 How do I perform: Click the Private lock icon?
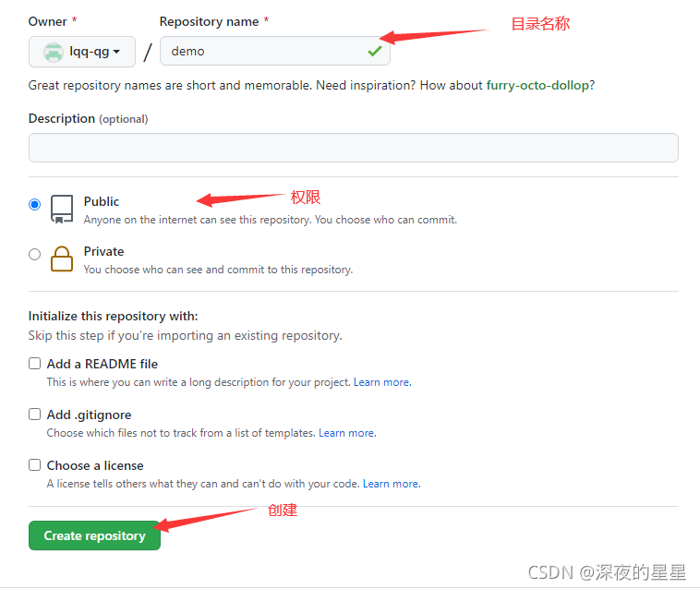(62, 258)
